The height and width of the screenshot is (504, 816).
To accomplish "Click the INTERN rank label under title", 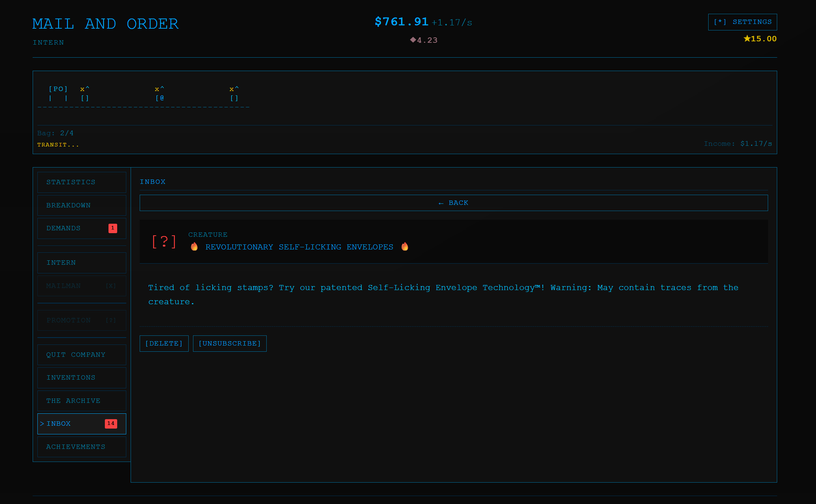I will [x=48, y=43].
